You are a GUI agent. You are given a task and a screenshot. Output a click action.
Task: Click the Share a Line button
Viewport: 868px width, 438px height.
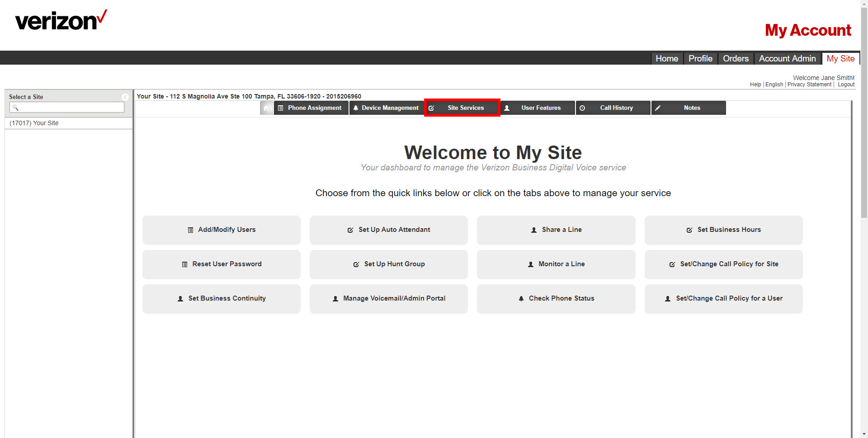tap(556, 230)
